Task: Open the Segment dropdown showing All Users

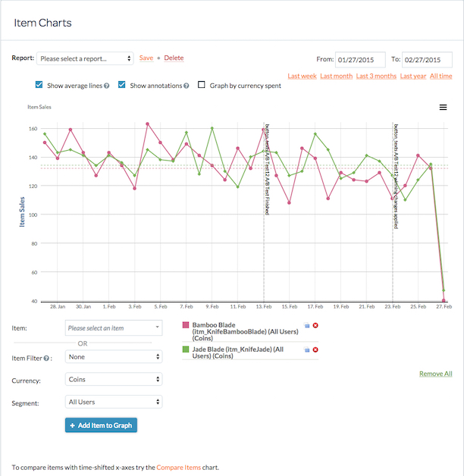Action: 114,402
